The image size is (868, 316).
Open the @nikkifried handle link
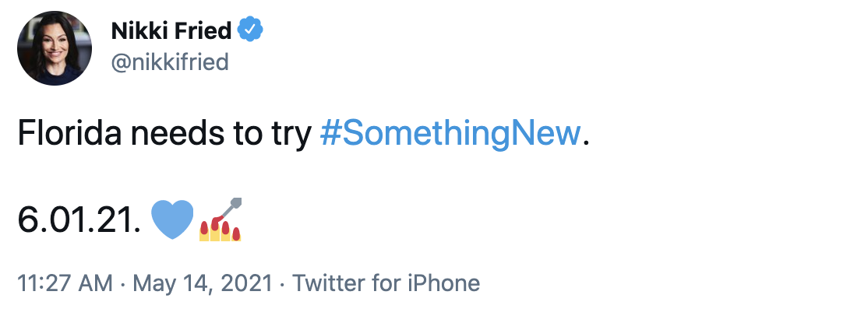(x=170, y=61)
